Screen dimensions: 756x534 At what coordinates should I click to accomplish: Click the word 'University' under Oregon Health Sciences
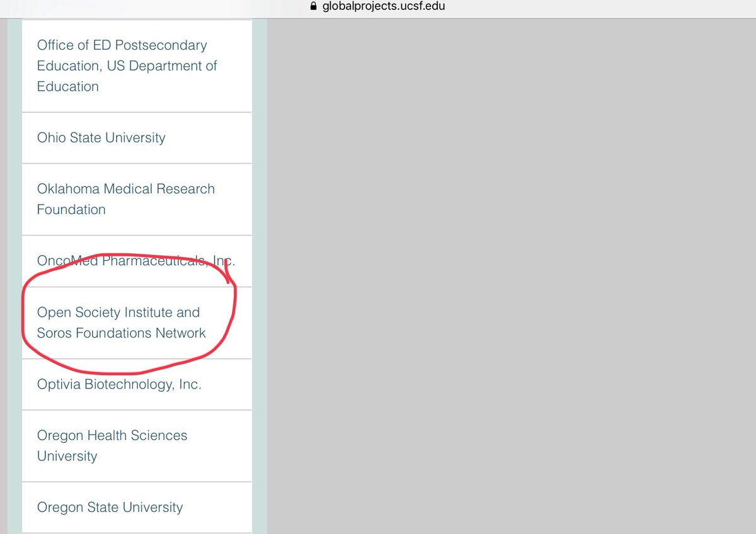pos(67,456)
